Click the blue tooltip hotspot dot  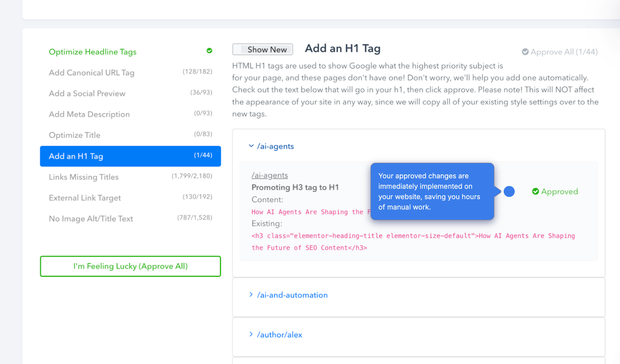509,191
